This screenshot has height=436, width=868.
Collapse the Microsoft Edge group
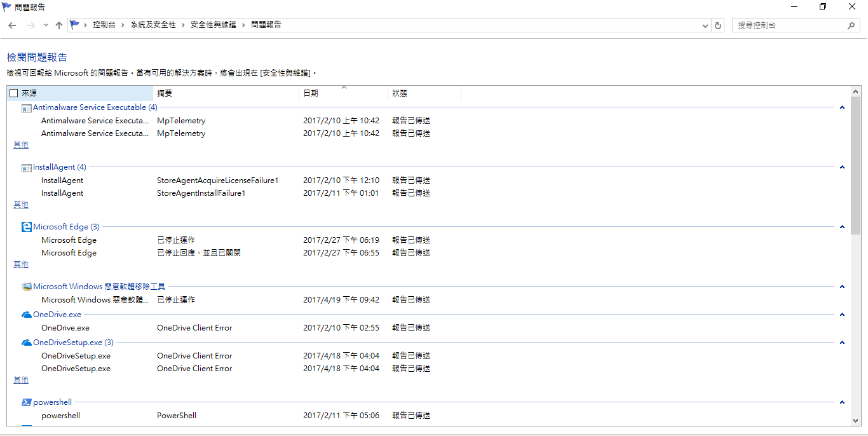click(842, 227)
